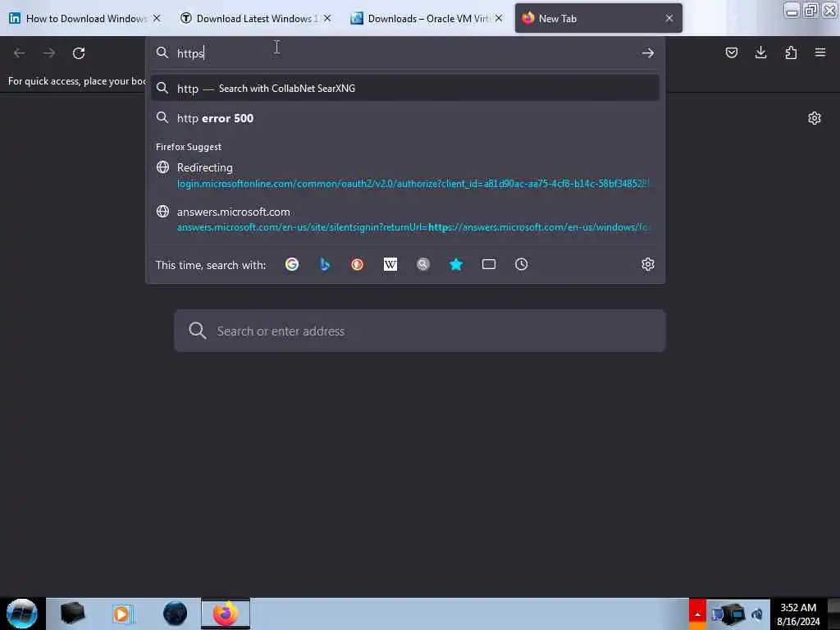The width and height of the screenshot is (840, 630).
Task: Open the media player taskbar icon
Action: (121, 614)
